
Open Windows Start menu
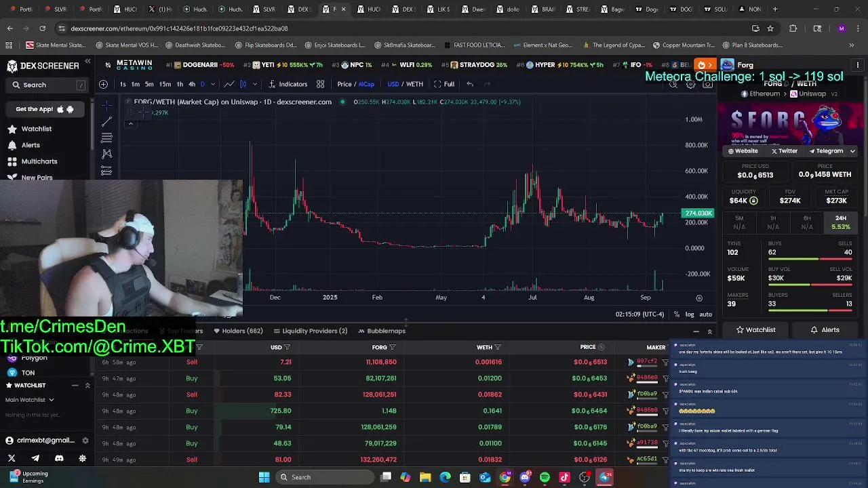pyautogui.click(x=264, y=477)
